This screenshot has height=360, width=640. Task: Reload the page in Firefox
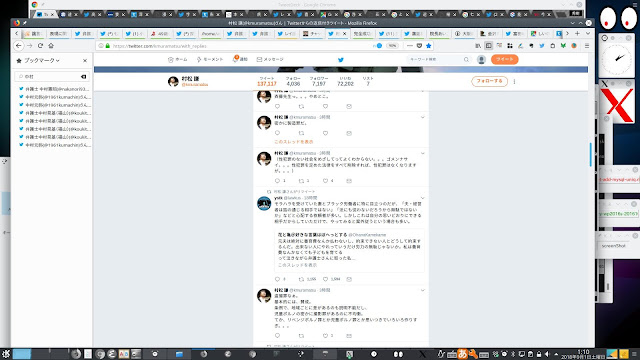coord(40,46)
